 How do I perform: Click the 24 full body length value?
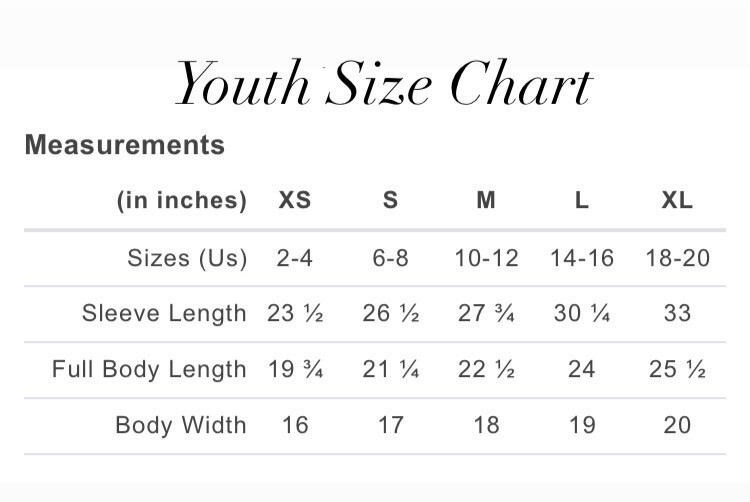(582, 369)
